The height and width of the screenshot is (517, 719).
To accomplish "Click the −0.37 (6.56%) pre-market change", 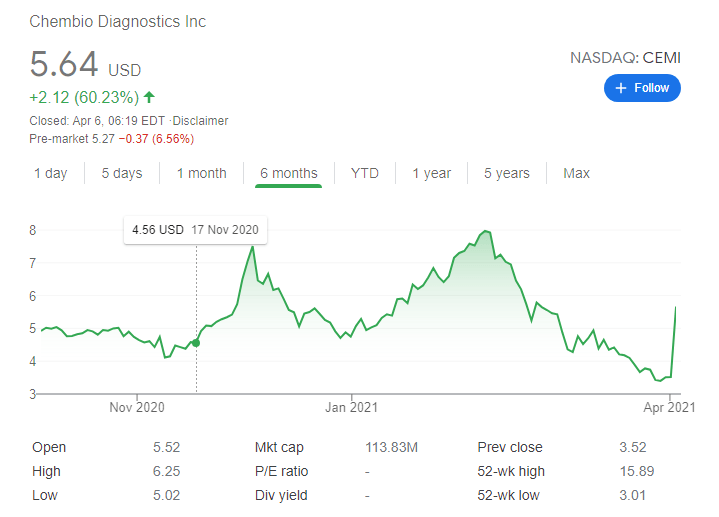I will click(156, 139).
